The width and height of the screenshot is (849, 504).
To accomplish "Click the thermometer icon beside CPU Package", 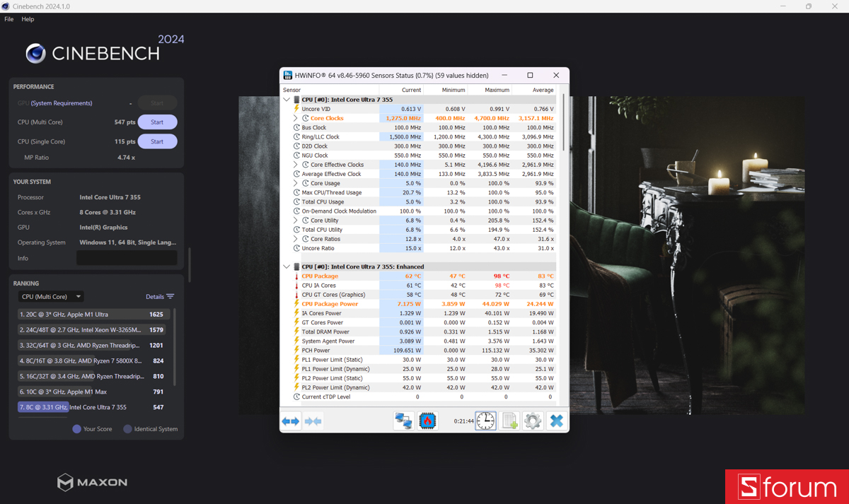I will tap(297, 276).
